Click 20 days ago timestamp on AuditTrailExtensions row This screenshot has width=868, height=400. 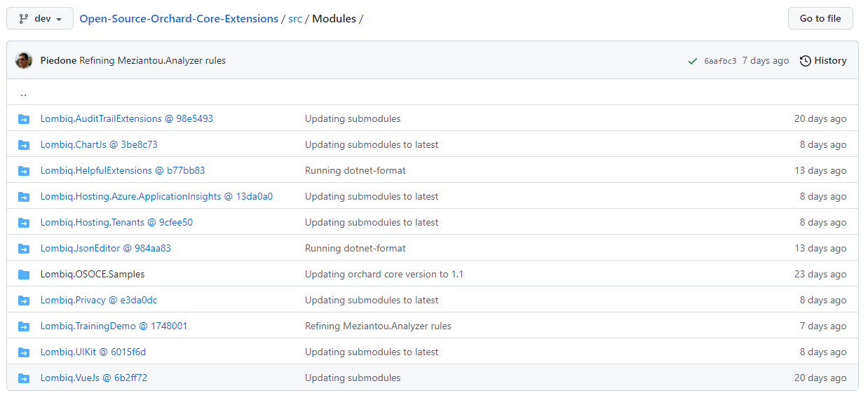pos(820,118)
